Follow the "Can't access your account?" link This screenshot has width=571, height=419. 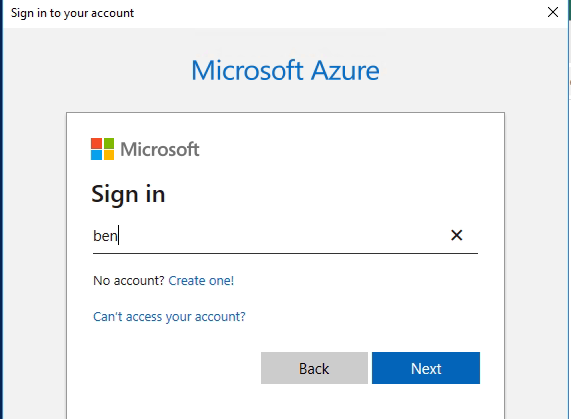point(169,317)
